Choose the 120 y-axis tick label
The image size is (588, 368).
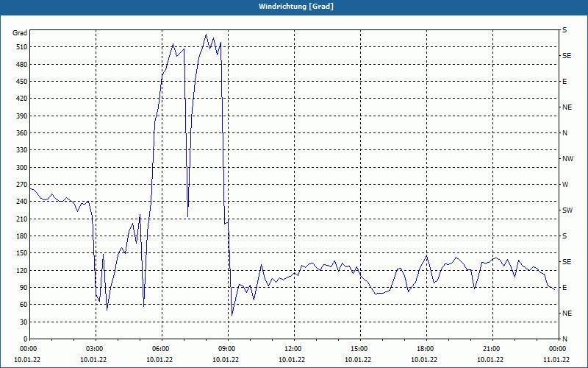[22, 270]
